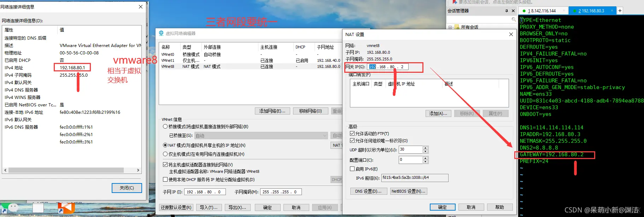This screenshot has width=644, height=217.
Task: Click the 网关 IP input field
Action: (388, 67)
